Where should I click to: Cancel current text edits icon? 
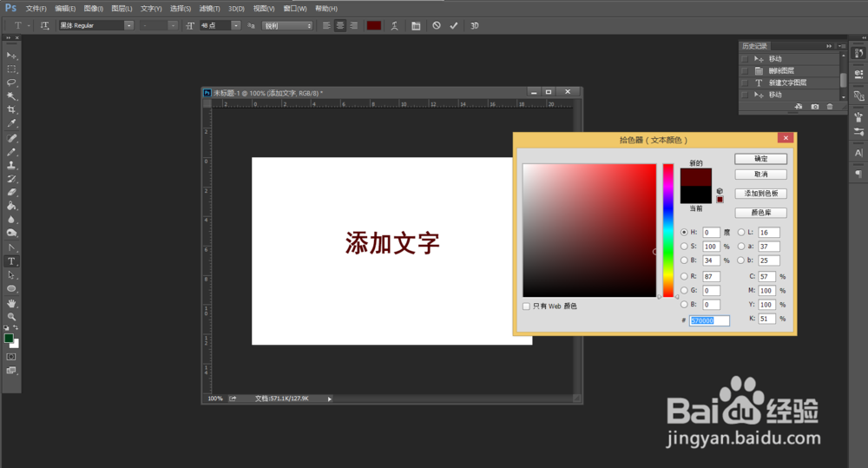pos(437,25)
